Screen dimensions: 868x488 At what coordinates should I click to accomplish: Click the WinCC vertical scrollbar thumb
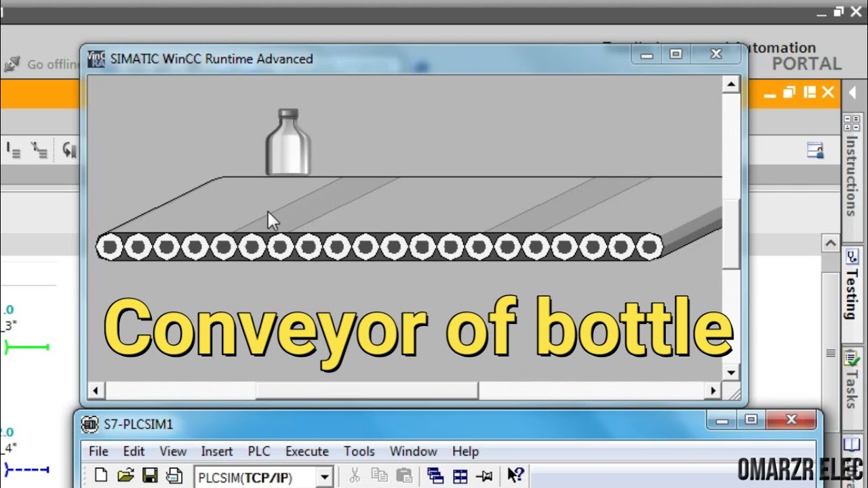click(730, 234)
